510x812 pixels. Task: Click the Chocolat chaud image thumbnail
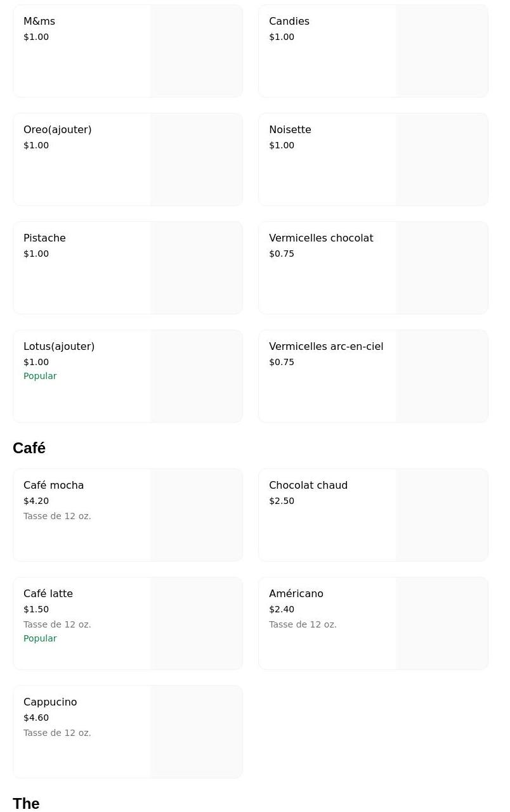(x=442, y=515)
